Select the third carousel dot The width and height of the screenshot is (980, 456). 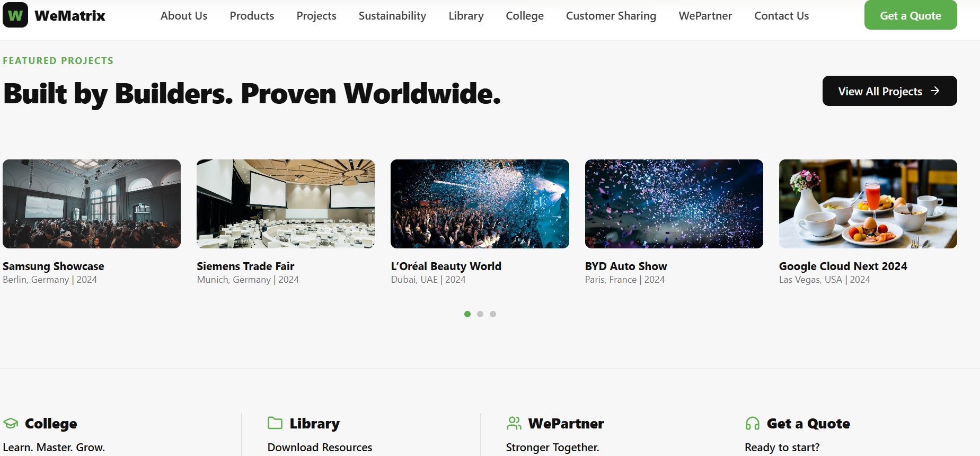pyautogui.click(x=493, y=314)
